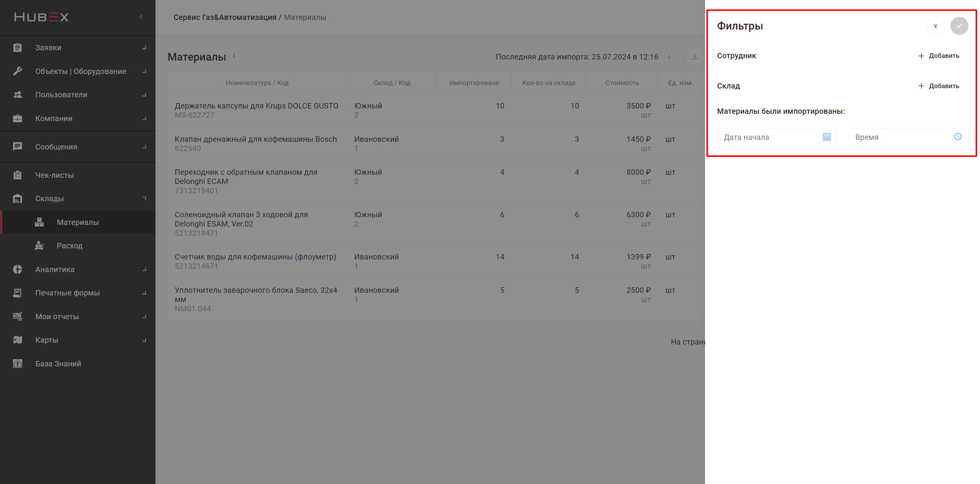
Task: Apply filters with the checkmark button
Action: [959, 26]
